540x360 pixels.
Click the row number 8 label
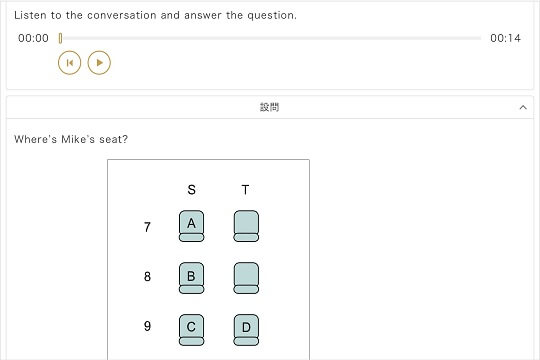click(147, 277)
